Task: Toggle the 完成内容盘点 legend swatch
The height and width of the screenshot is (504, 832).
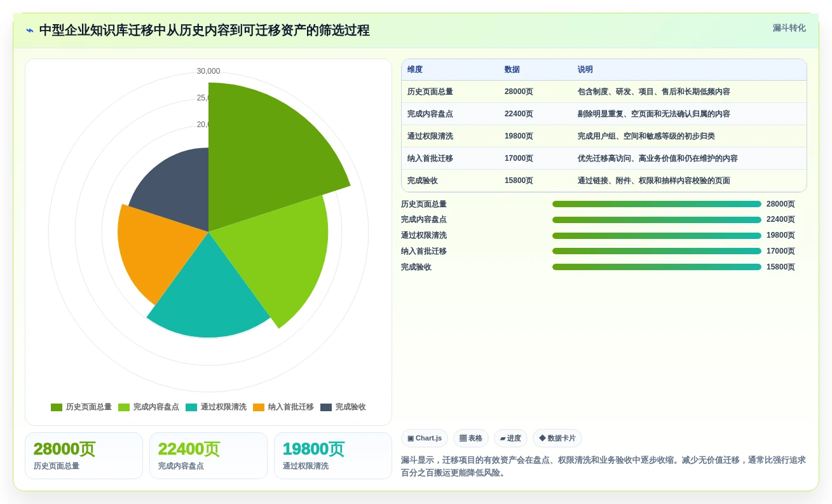Action: coord(124,407)
